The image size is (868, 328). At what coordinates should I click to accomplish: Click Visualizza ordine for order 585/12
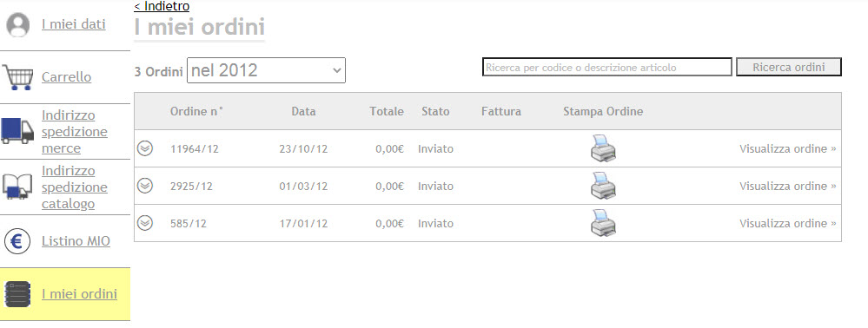788,224
